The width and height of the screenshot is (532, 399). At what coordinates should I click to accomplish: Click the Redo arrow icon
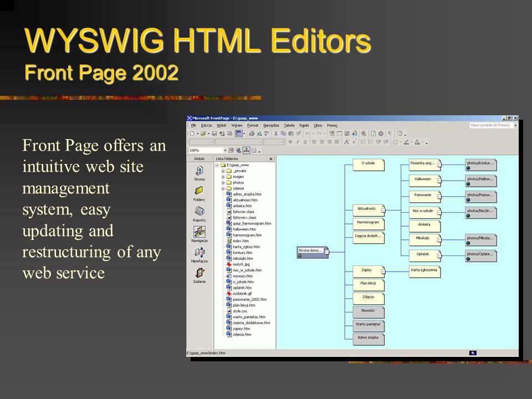[x=319, y=134]
